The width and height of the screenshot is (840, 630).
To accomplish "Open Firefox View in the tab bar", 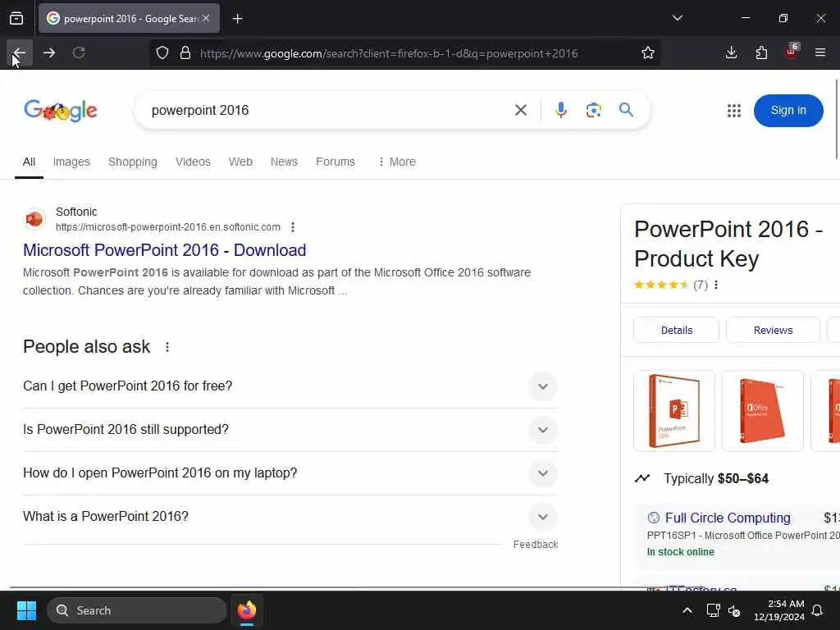I will [x=16, y=18].
